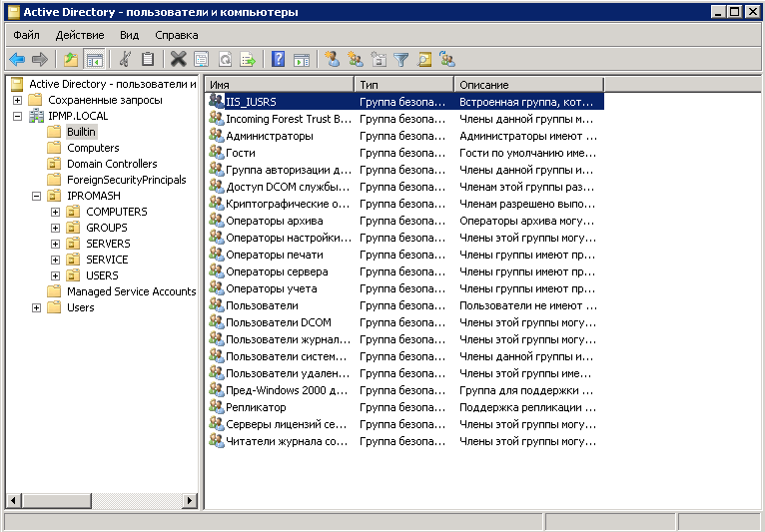Viewport: 765px width, 532px height.
Task: Open filter options funnel icon
Action: (401, 60)
